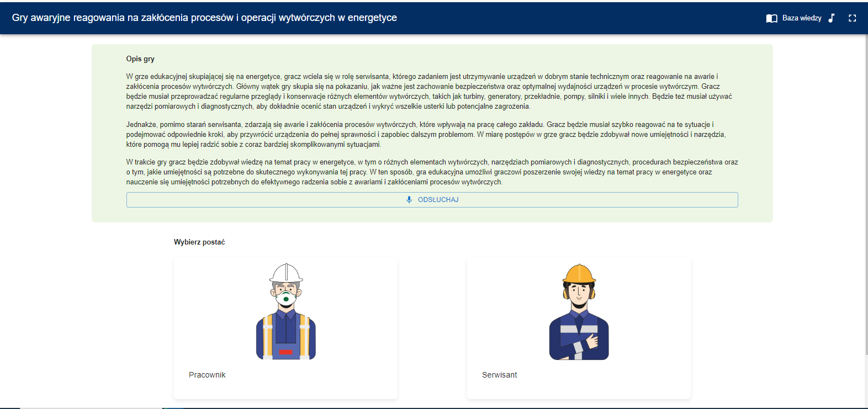Screen dimensions: 868x409
Task: Select the Pracownik character illustration
Action: 285,312
